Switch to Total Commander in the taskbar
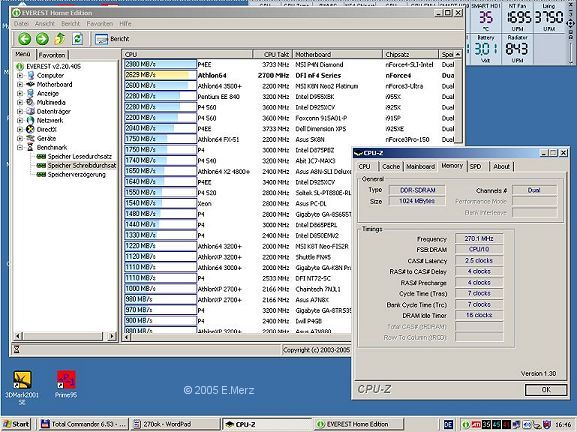 coord(83,424)
